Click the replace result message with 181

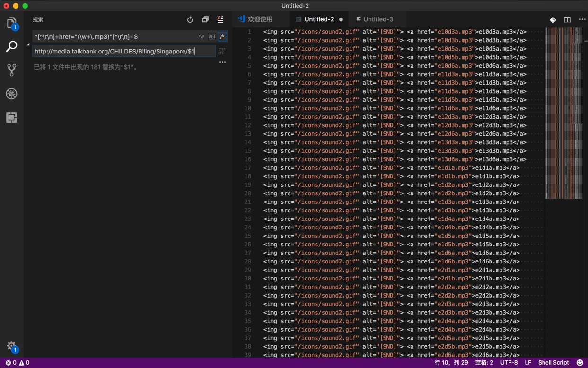tap(87, 67)
